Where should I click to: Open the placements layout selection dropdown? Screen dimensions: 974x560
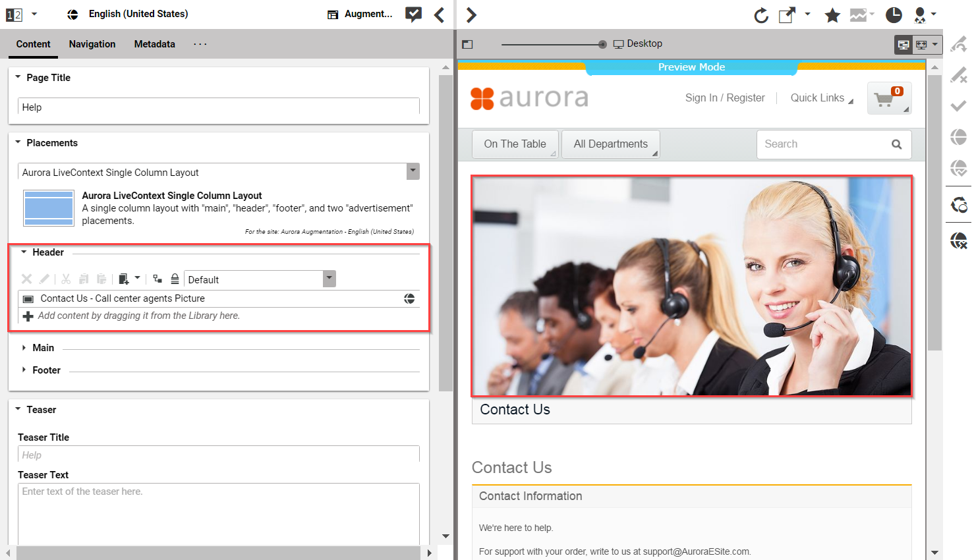coord(412,171)
